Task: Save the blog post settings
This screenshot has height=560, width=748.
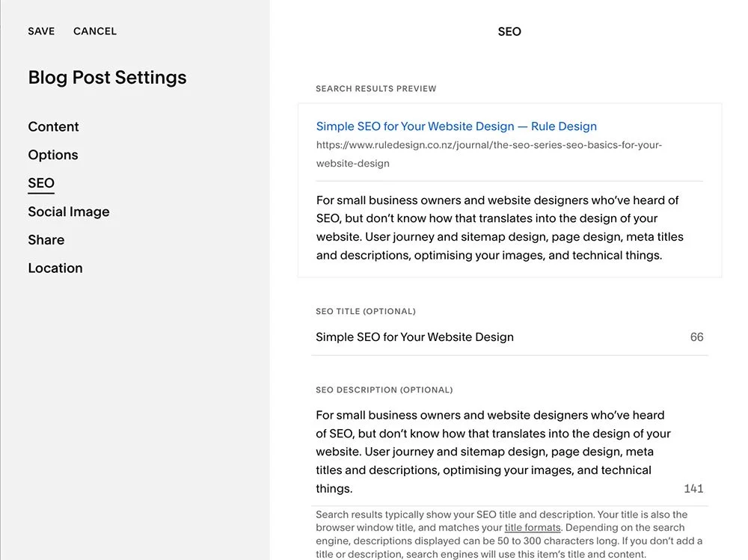Action: pyautogui.click(x=41, y=31)
